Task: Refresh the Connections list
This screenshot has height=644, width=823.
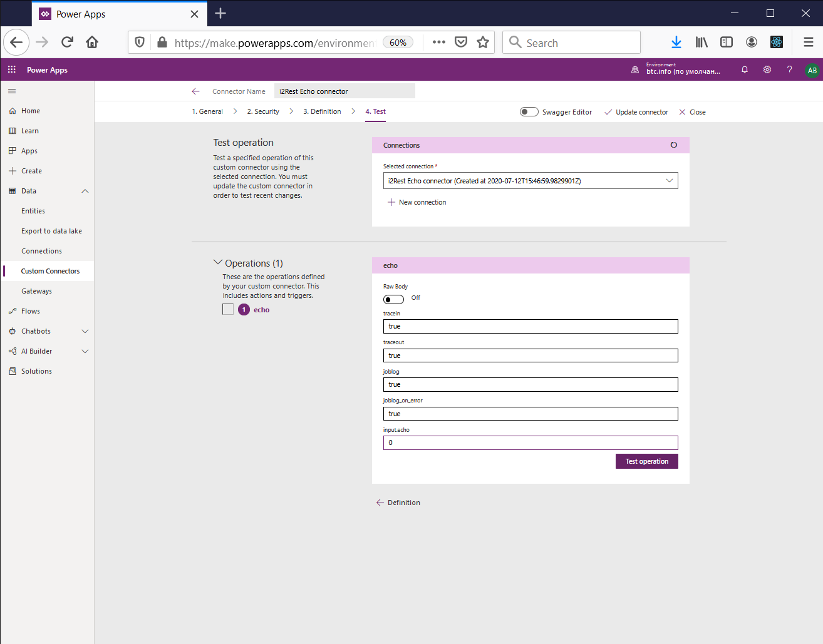Action: click(674, 145)
